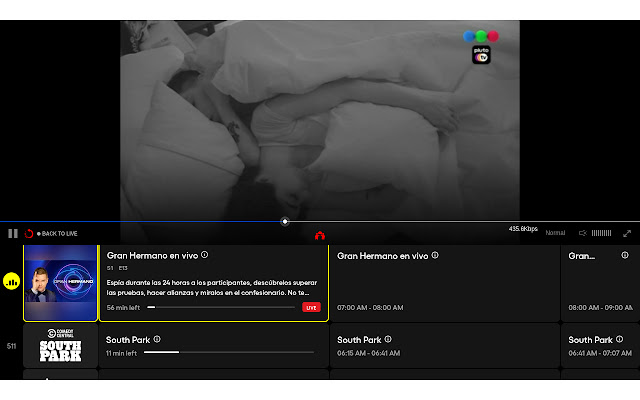Click the S1 E13 episode label
Image resolution: width=640 pixels, height=400 pixels.
(x=118, y=268)
